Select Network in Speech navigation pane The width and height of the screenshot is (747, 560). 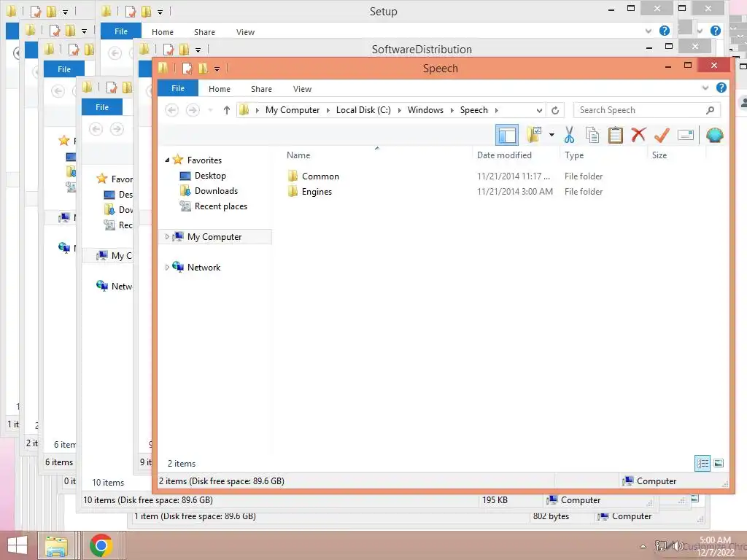coord(204,268)
